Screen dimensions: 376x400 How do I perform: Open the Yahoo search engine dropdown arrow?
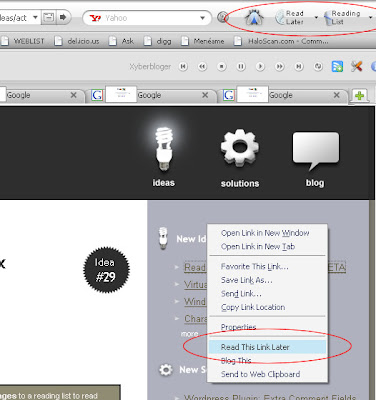[x=202, y=18]
